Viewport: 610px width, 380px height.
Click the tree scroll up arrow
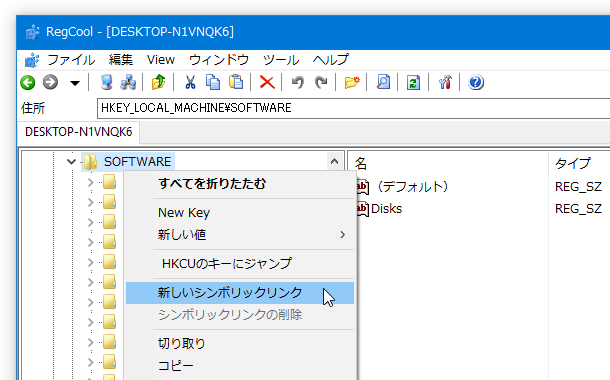[x=334, y=161]
